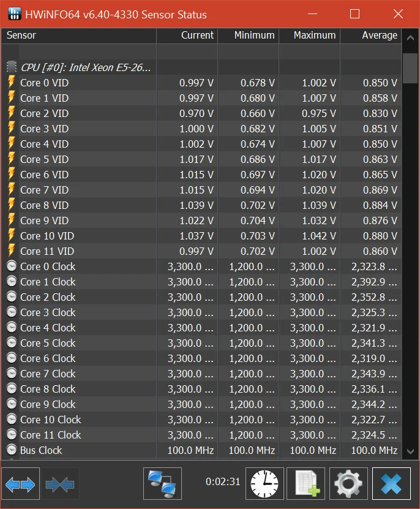Screen dimensions: 420x509
Task: Select the Core 2 VID row label
Action: click(x=45, y=113)
